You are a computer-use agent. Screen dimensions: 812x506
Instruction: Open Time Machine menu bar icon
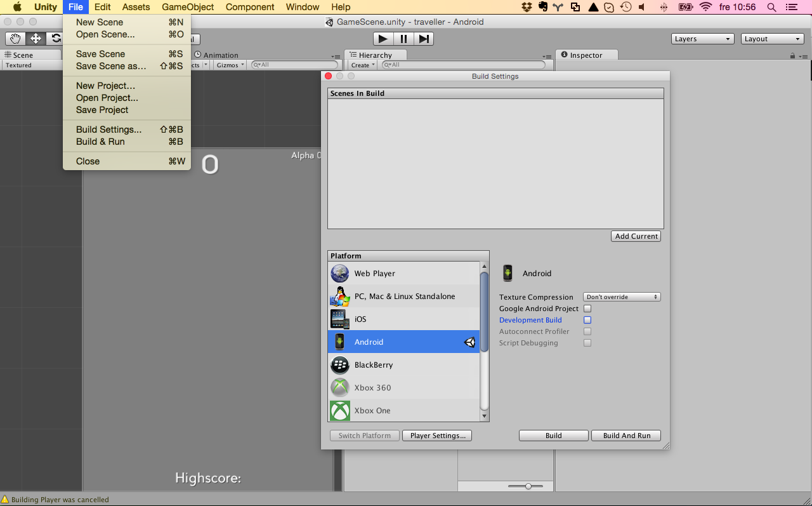[626, 7]
